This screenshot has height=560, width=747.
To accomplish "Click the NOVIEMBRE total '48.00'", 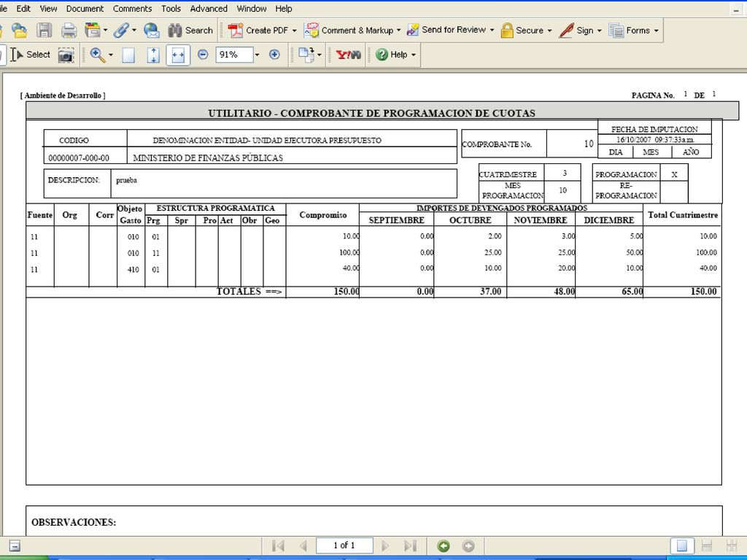I will click(x=564, y=292).
